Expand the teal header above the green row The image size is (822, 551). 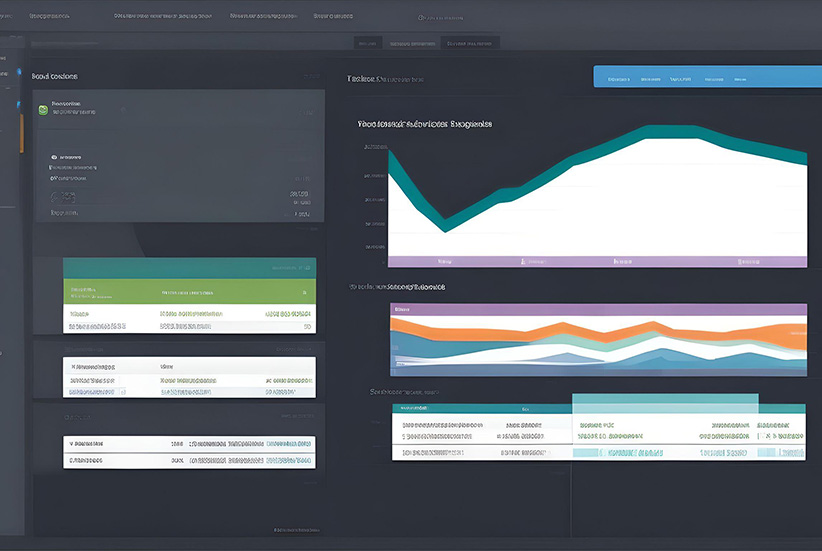pyautogui.click(x=189, y=267)
